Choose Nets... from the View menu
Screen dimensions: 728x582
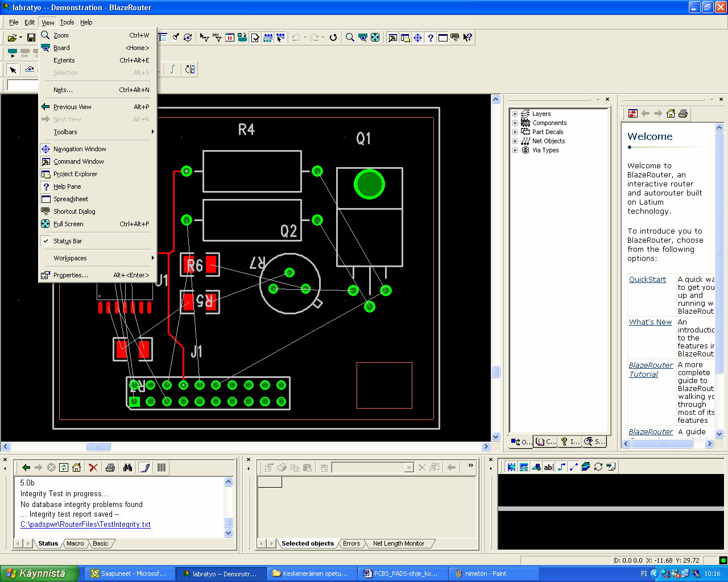tap(97, 90)
